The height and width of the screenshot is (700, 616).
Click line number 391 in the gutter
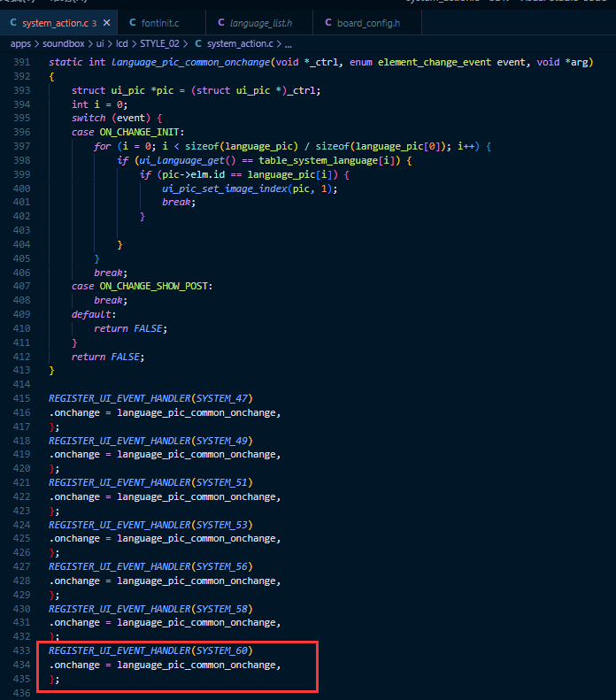click(21, 62)
